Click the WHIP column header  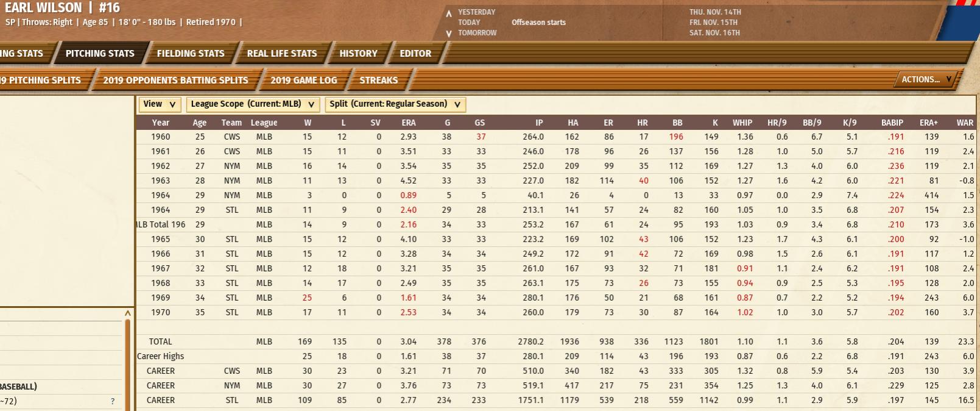point(742,123)
